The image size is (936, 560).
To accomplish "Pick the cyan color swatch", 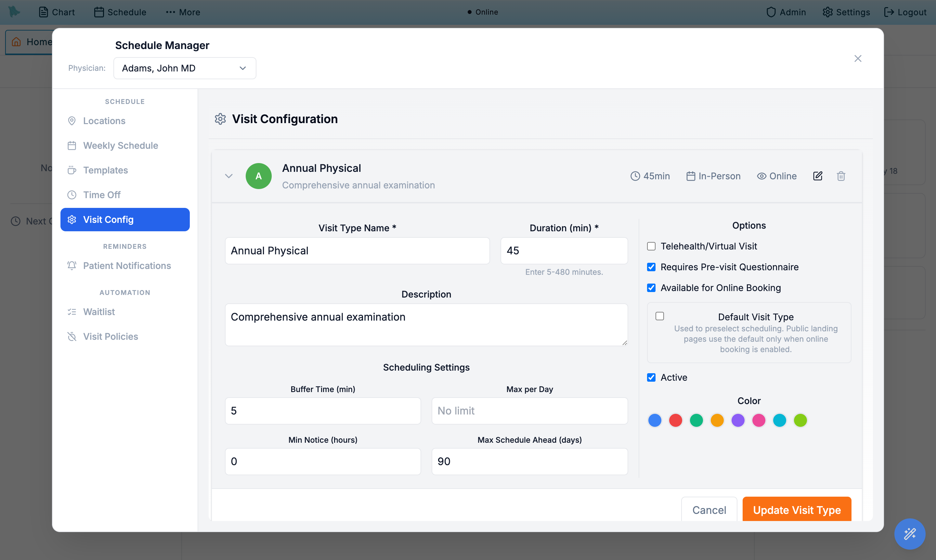I will pos(779,420).
